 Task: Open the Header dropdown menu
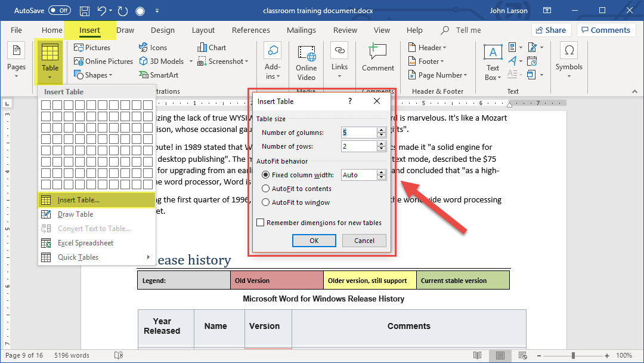pyautogui.click(x=428, y=47)
